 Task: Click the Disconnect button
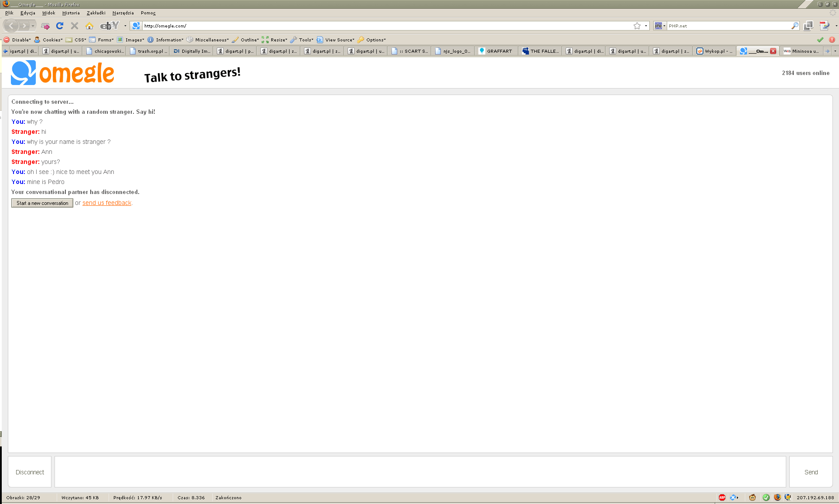click(30, 472)
